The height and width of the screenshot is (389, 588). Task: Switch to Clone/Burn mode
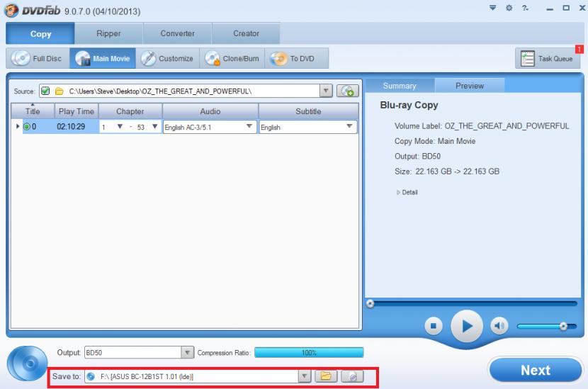232,58
